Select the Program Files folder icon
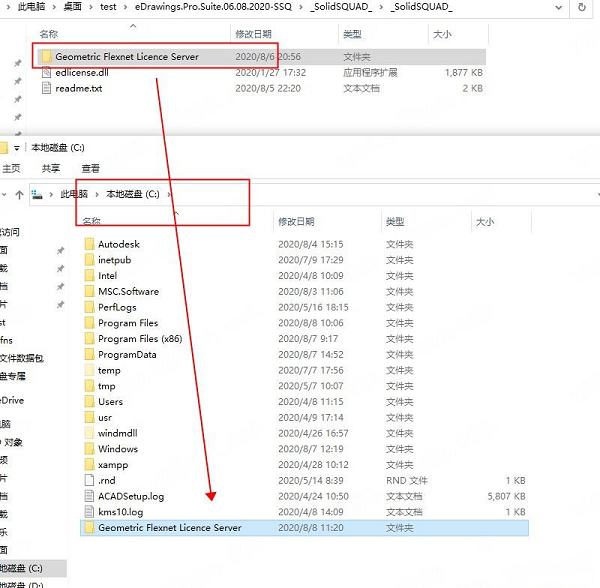Screen dimensions: 600x588 click(x=89, y=323)
